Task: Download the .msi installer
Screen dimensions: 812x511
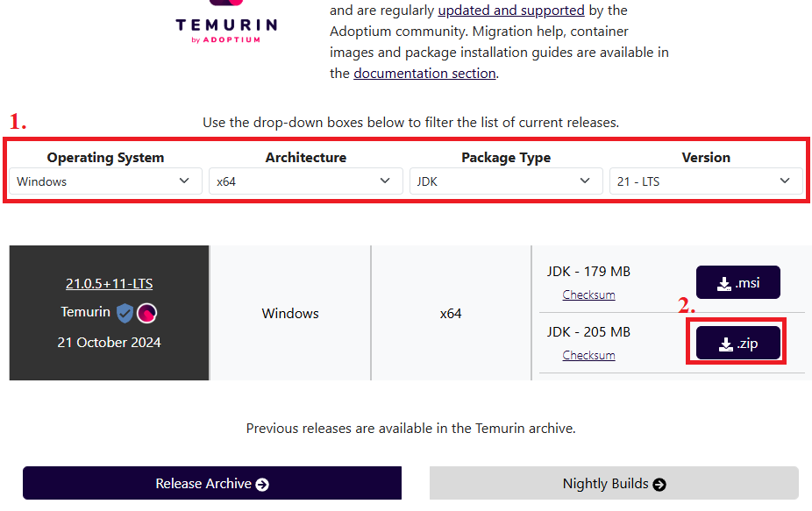Action: coord(738,282)
